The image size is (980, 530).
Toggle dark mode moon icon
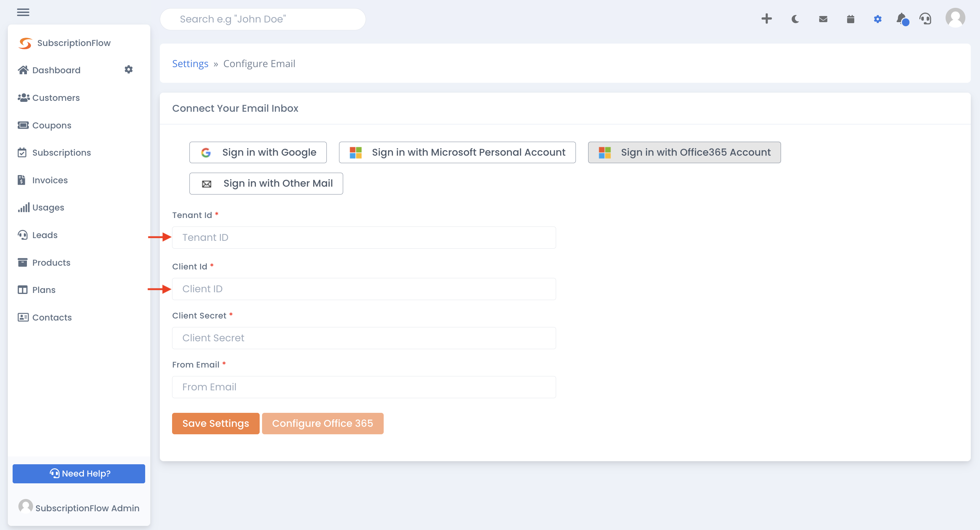795,19
